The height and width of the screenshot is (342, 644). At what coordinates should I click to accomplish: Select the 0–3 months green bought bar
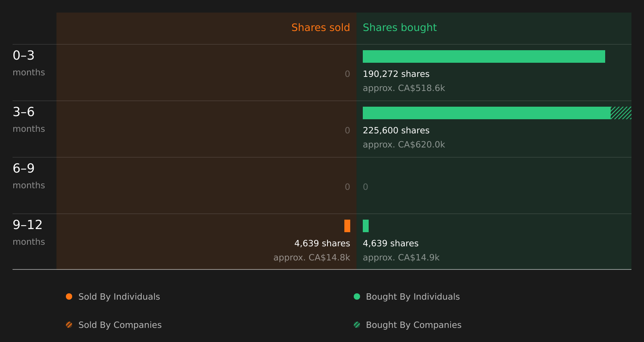tap(484, 56)
